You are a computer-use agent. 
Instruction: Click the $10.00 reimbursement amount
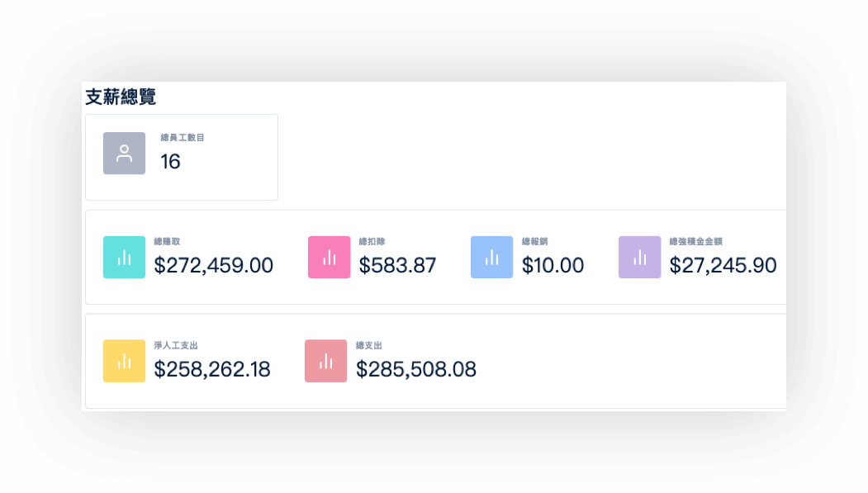click(553, 266)
